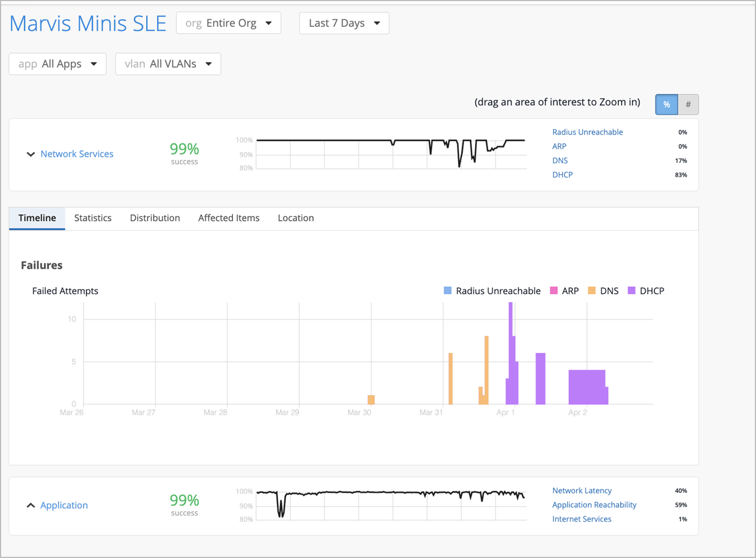Screen dimensions: 756x558
Task: Click Network Services 99% success value
Action: [184, 149]
